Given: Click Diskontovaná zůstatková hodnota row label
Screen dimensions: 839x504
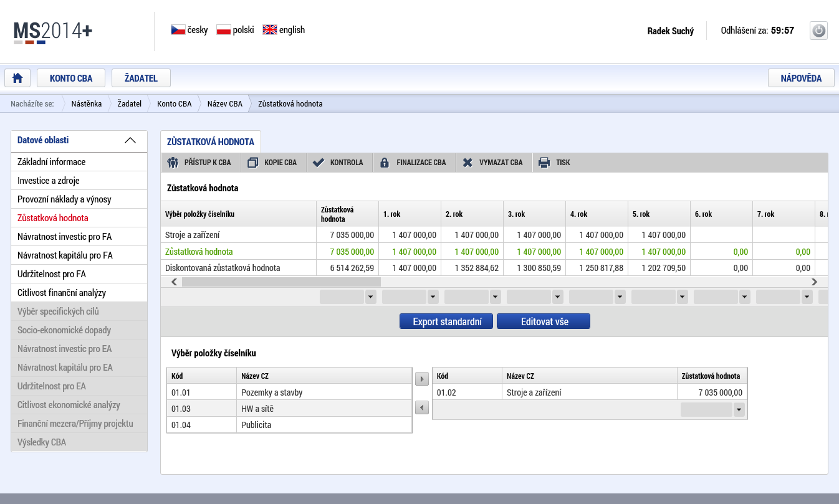Looking at the screenshot, I should pos(223,268).
